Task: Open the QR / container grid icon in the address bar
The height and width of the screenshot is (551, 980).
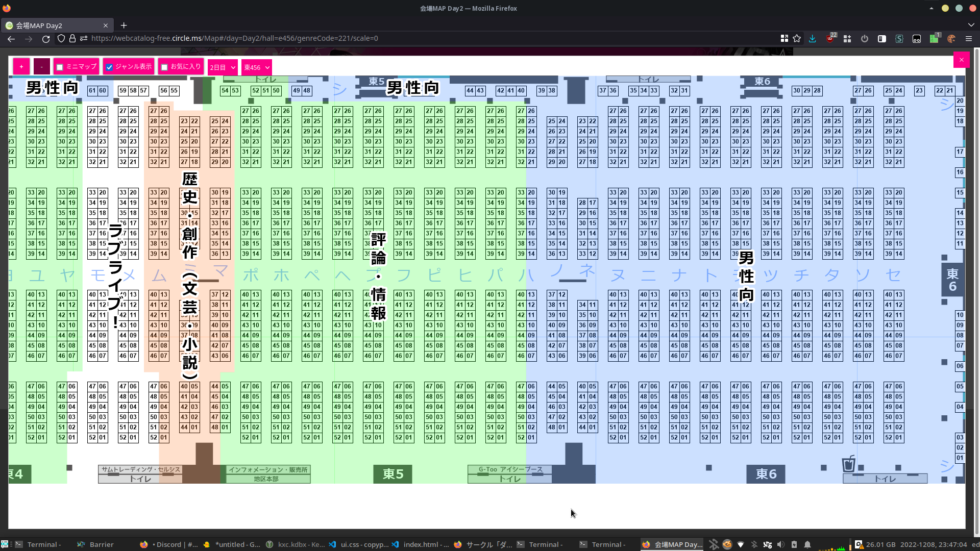Action: (785, 38)
